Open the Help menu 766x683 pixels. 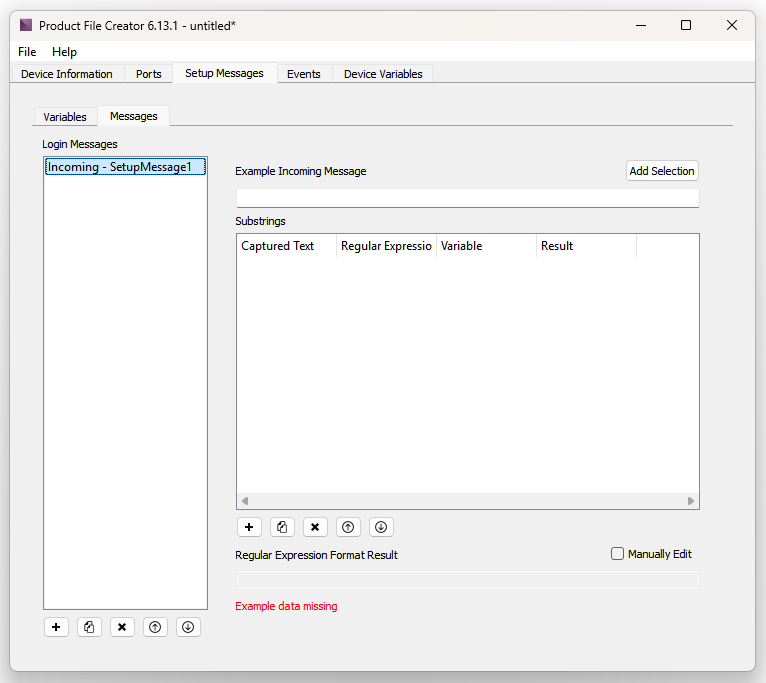pos(64,52)
